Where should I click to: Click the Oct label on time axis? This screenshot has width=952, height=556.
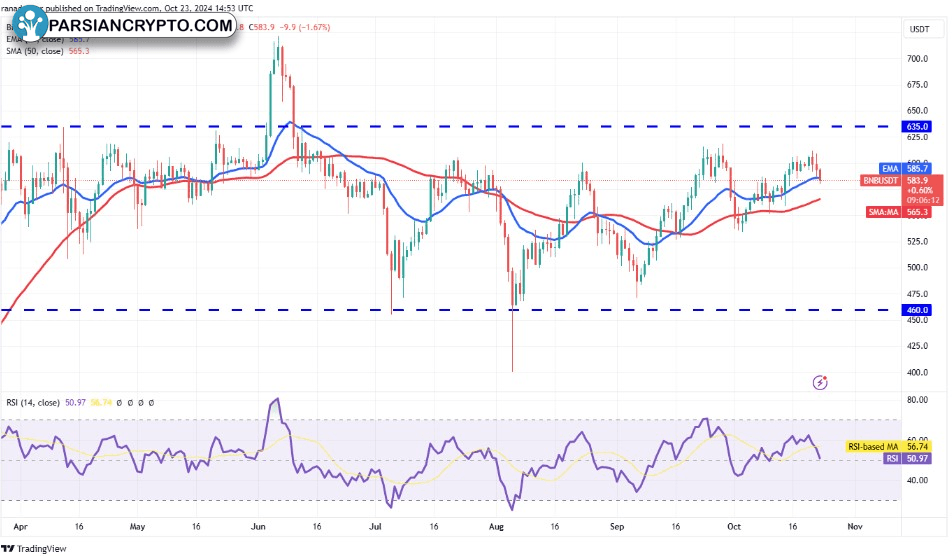(x=734, y=527)
